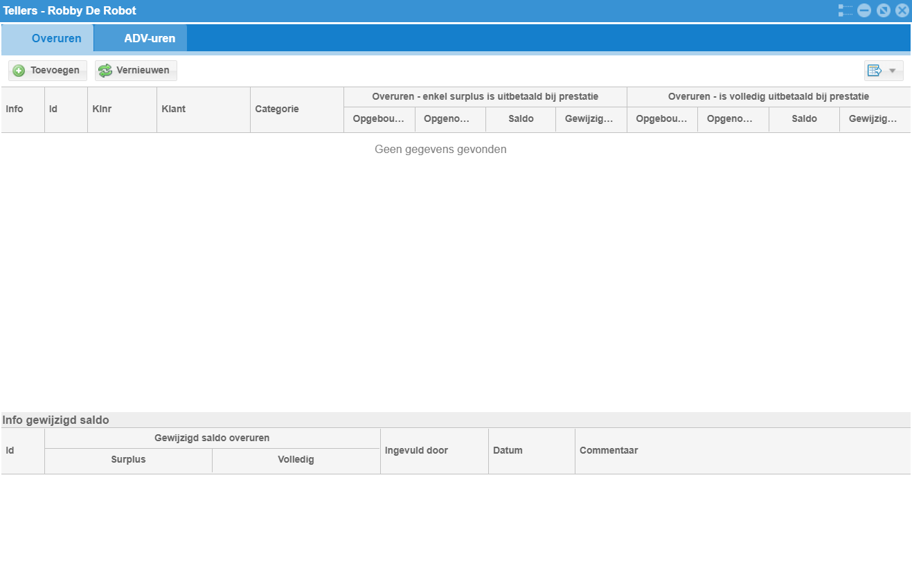Sort by Id in the gewijzigd saldo table
This screenshot has height=588, width=912.
(23, 451)
